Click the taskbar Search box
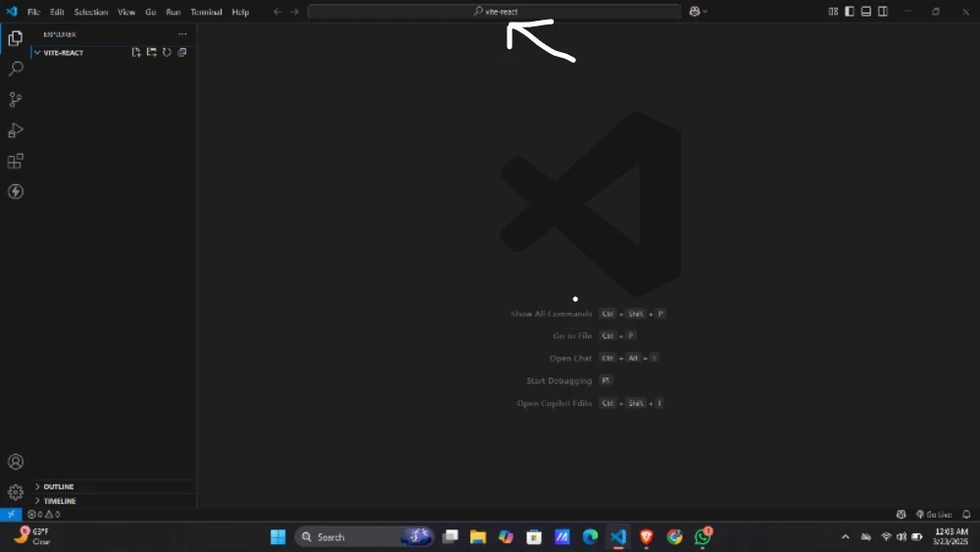The width and height of the screenshot is (980, 552). tap(365, 536)
